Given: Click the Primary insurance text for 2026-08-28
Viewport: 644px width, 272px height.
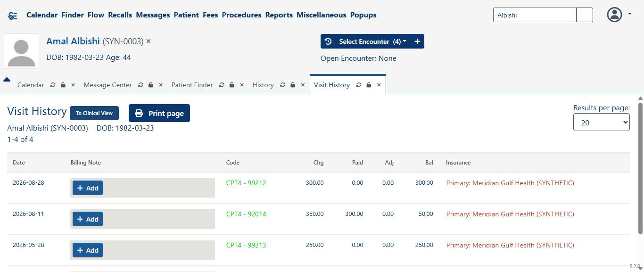Looking at the screenshot, I should tap(510, 183).
